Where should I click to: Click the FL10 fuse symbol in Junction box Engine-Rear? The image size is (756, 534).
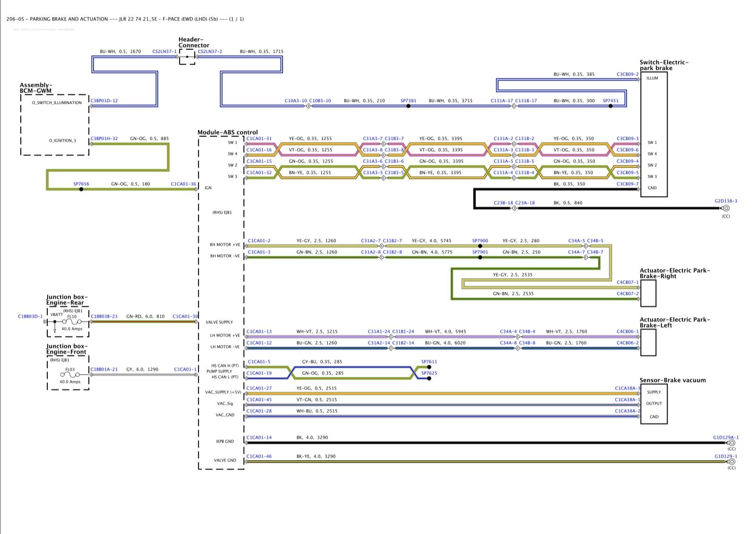point(72,322)
